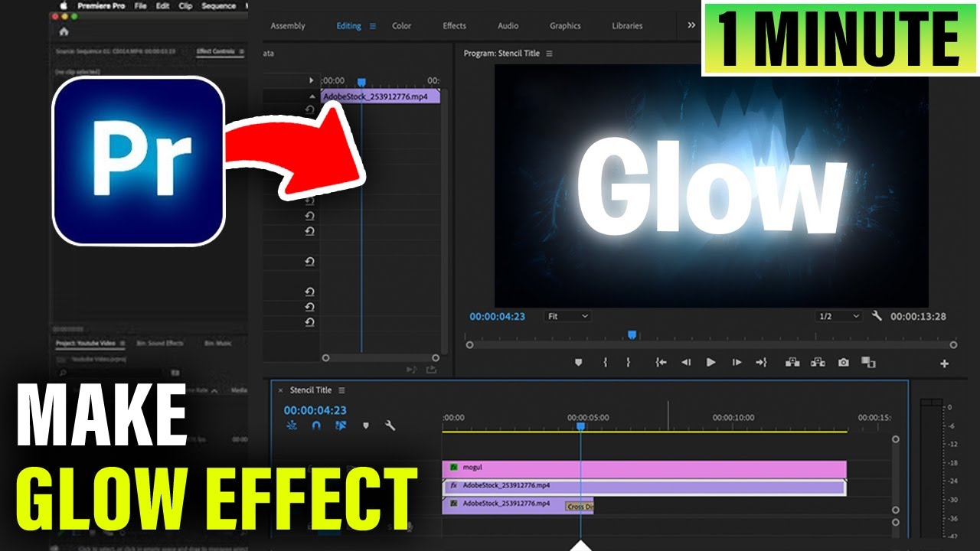The image size is (980, 551).
Task: Step forward one frame
Action: 737,363
